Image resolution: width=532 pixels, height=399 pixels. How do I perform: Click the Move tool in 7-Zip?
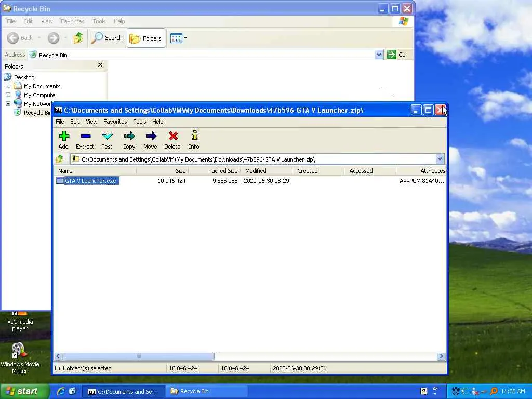(x=150, y=140)
